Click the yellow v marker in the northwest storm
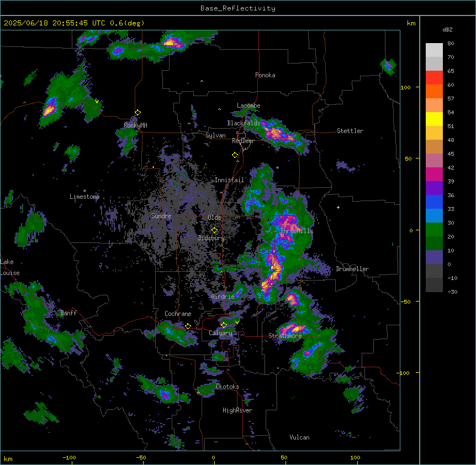 97,102
